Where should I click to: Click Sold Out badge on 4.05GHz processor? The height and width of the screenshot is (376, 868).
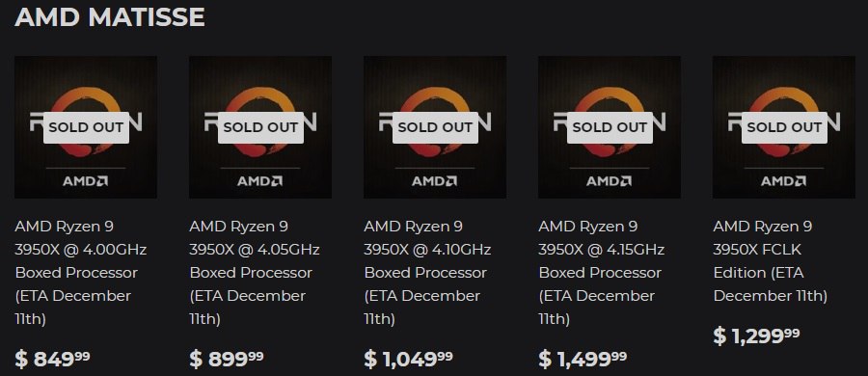(x=260, y=127)
